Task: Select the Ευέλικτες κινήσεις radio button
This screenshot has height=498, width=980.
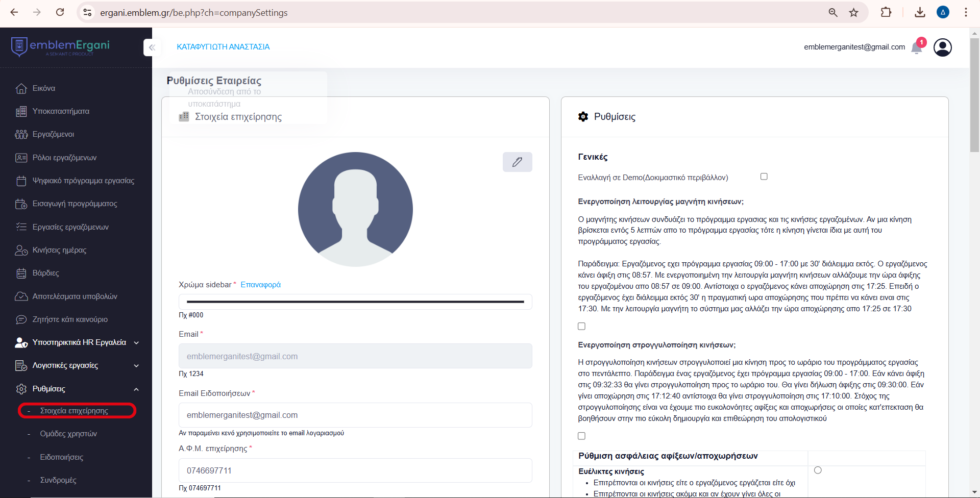Action: tap(818, 470)
